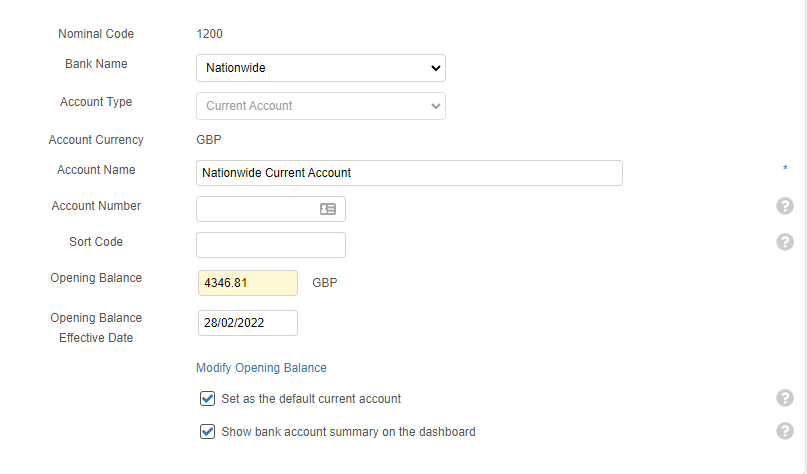Click into the Account Name text field
This screenshot has height=474, width=807.
coord(409,173)
